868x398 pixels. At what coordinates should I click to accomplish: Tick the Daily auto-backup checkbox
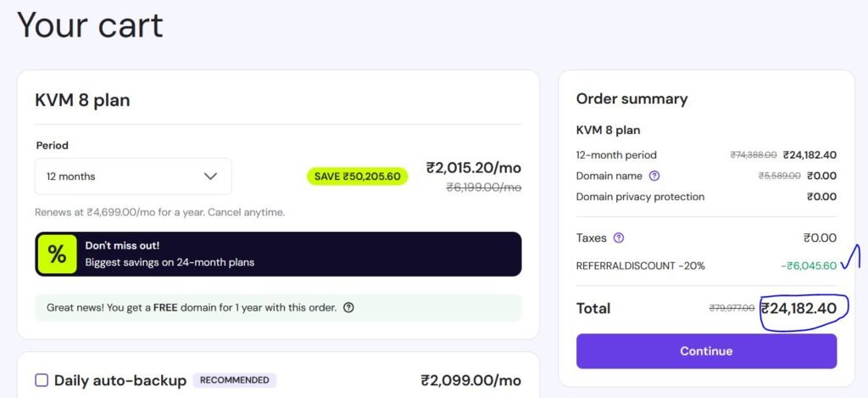[x=42, y=380]
